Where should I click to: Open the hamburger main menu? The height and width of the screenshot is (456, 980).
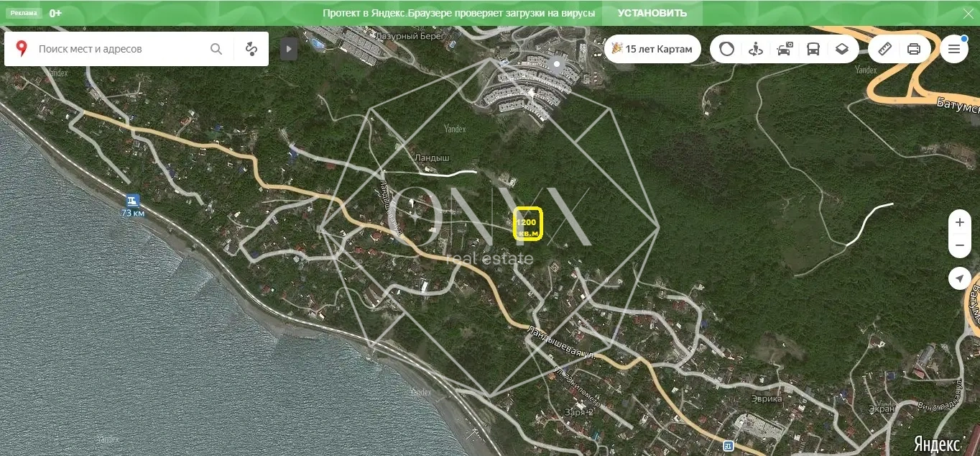954,49
